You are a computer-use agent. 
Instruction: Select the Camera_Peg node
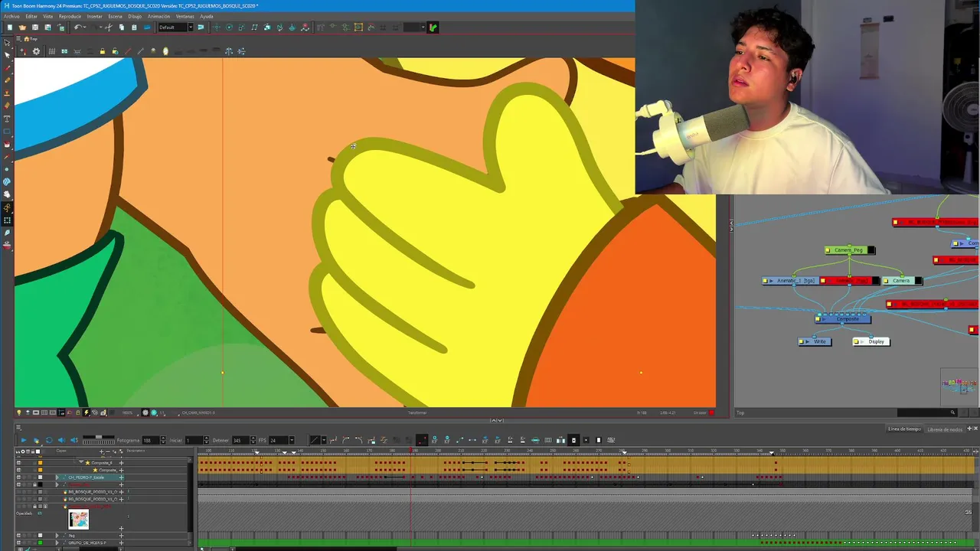[x=849, y=250]
